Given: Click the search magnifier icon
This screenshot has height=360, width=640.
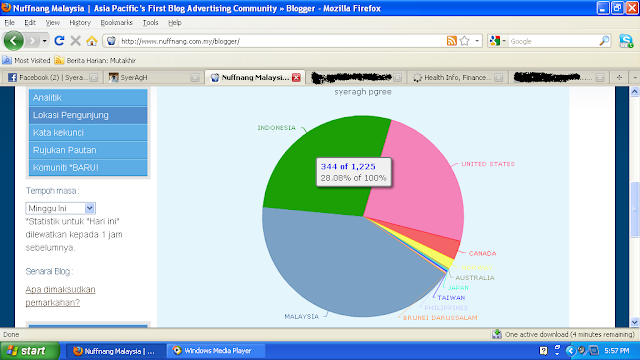Looking at the screenshot, I should click(x=604, y=41).
